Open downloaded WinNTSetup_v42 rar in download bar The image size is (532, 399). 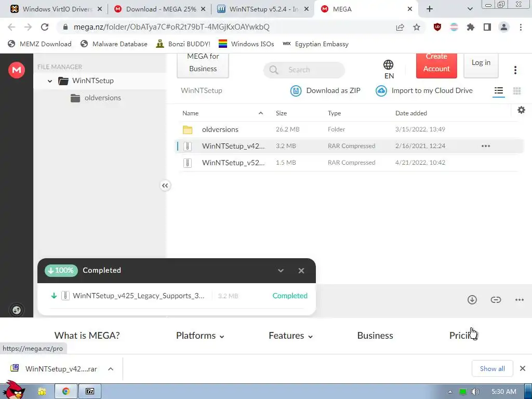(54, 369)
